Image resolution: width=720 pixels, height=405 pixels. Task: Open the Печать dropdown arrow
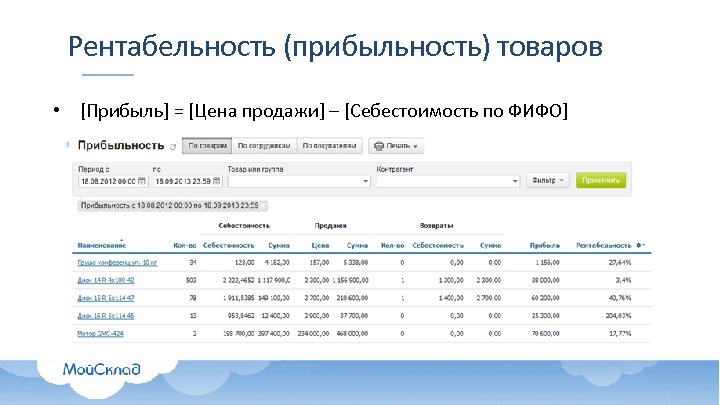(416, 146)
